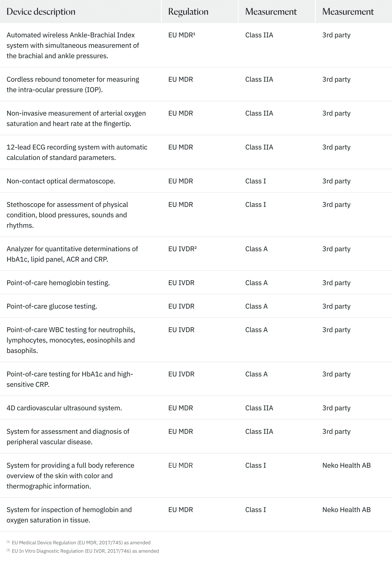Viewport: 392px width, 568px height.
Task: Click Class I in the dermatoscope row
Action: tap(255, 181)
